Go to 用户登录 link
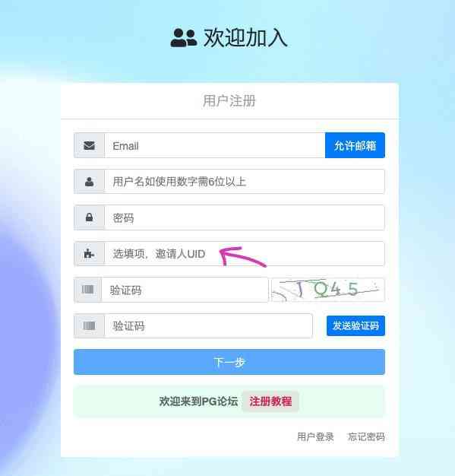This screenshot has height=476, width=455. coord(315,436)
